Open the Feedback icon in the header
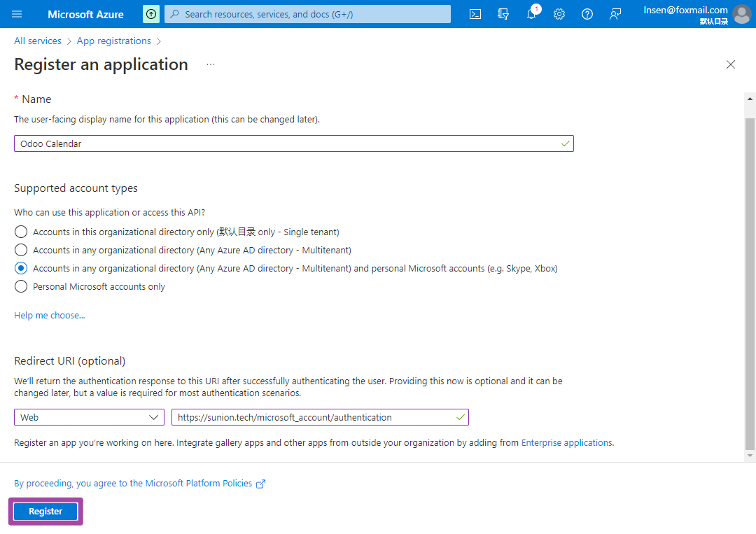Image resolution: width=756 pixels, height=534 pixels. coord(615,14)
